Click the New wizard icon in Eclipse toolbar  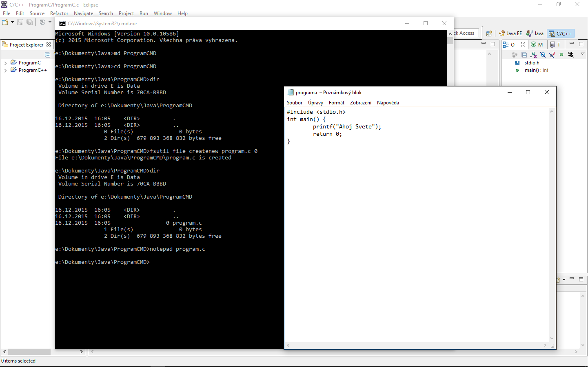coord(5,22)
